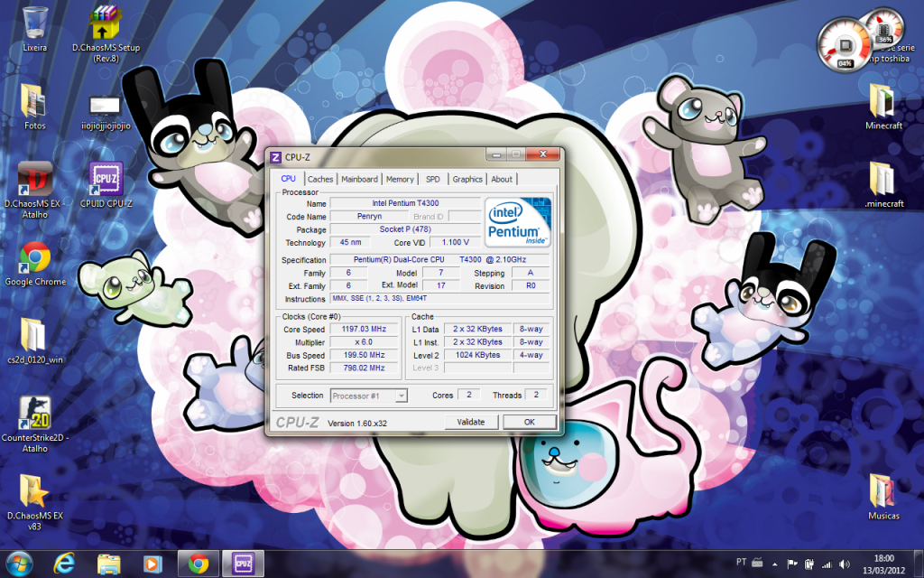
Task: Click the Internet Explorer taskbar icon
Action: [65, 564]
